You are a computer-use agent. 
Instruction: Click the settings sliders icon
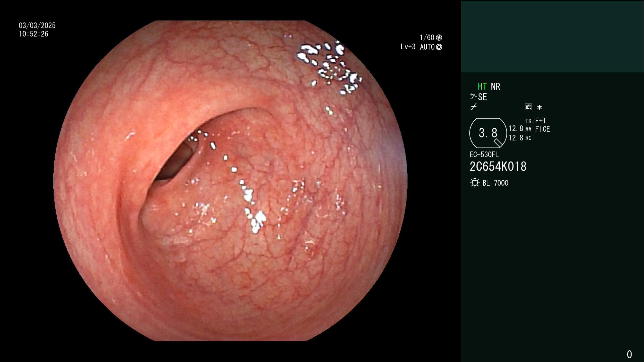[528, 107]
